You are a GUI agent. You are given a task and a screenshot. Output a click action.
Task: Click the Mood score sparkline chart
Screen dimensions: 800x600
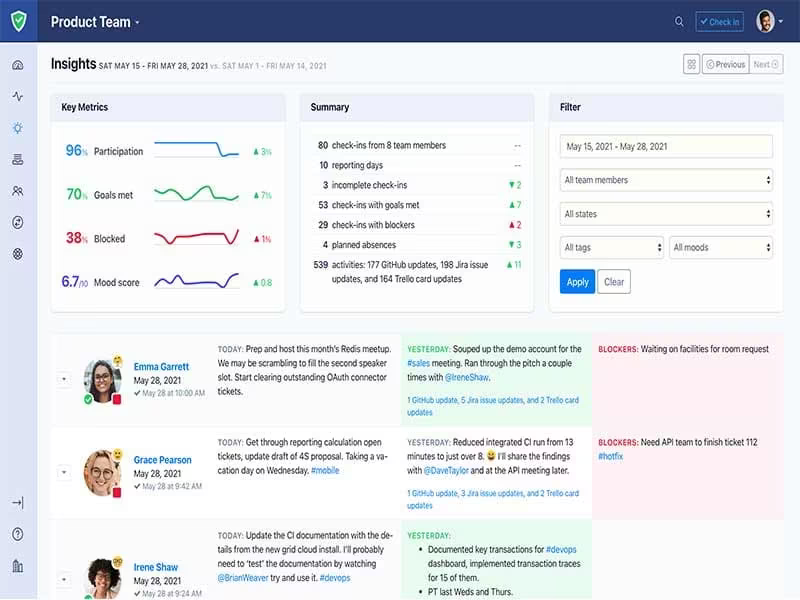coord(196,281)
